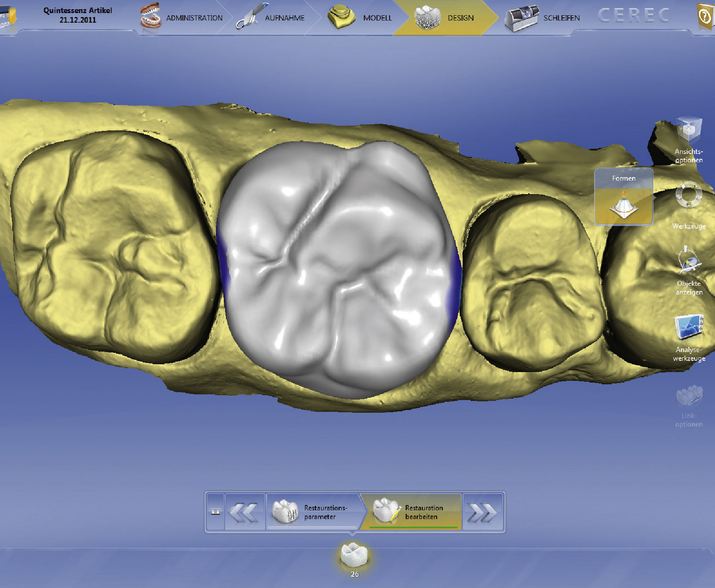Open the help book icon

coord(705,17)
